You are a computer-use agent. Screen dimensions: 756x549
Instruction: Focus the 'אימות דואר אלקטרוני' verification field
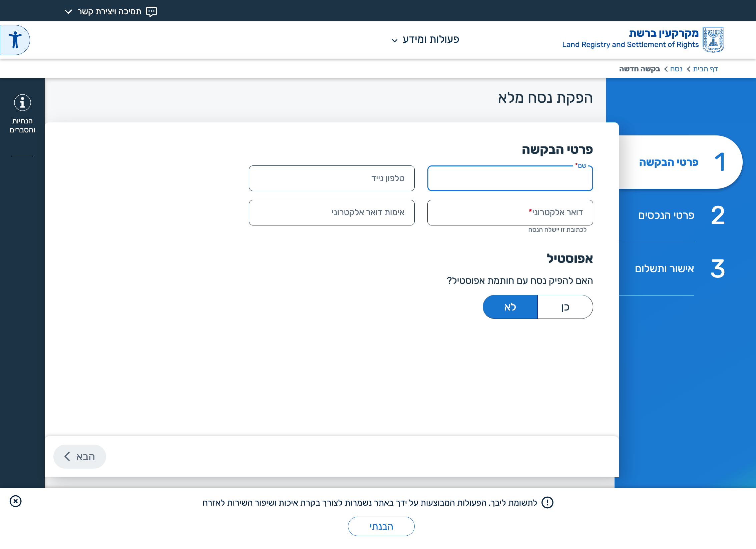(x=332, y=212)
